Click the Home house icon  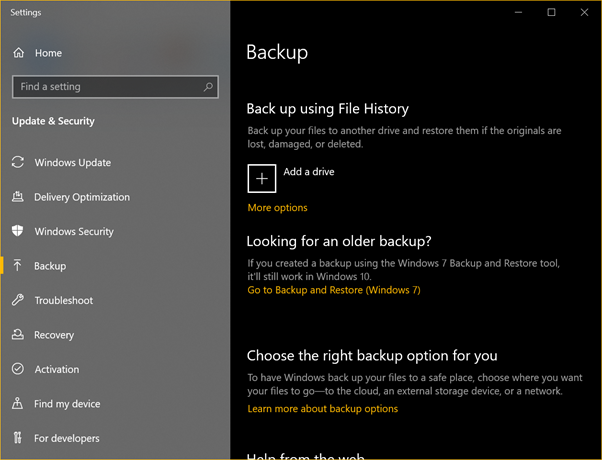pos(18,53)
